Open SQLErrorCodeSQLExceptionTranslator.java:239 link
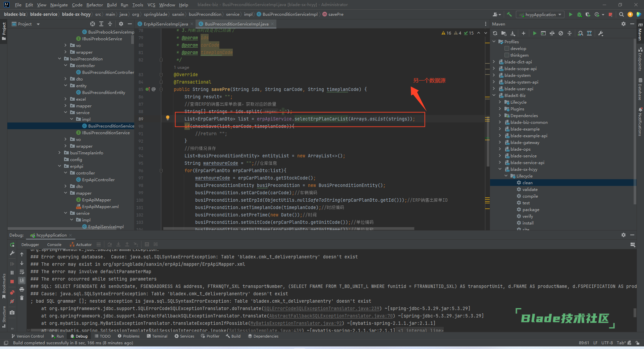The height and width of the screenshot is (349, 644). pyautogui.click(x=322, y=308)
